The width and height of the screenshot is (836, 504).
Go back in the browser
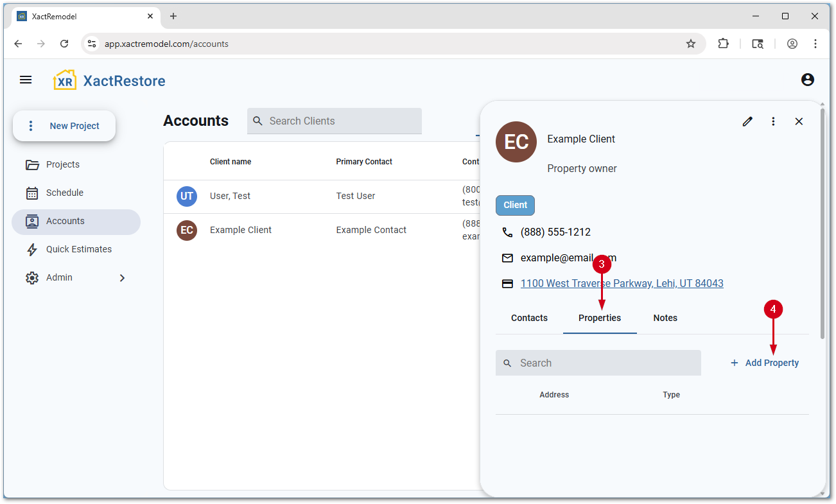tap(18, 44)
